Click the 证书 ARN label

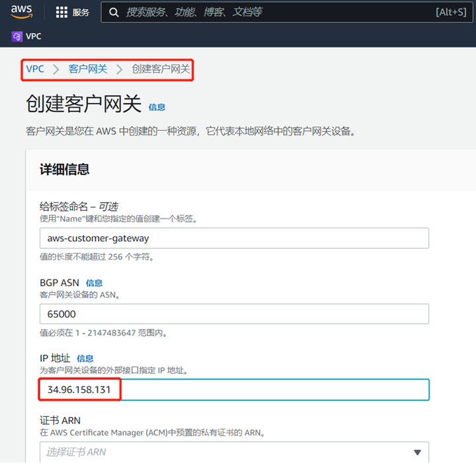(x=60, y=421)
